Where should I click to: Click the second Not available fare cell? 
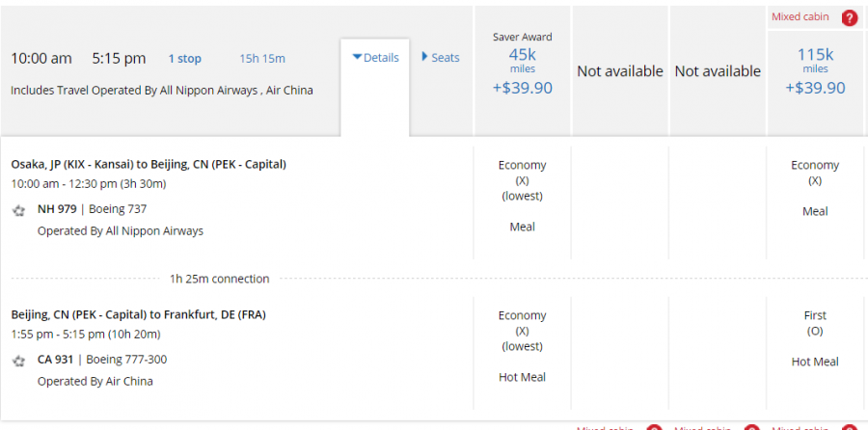pos(718,71)
